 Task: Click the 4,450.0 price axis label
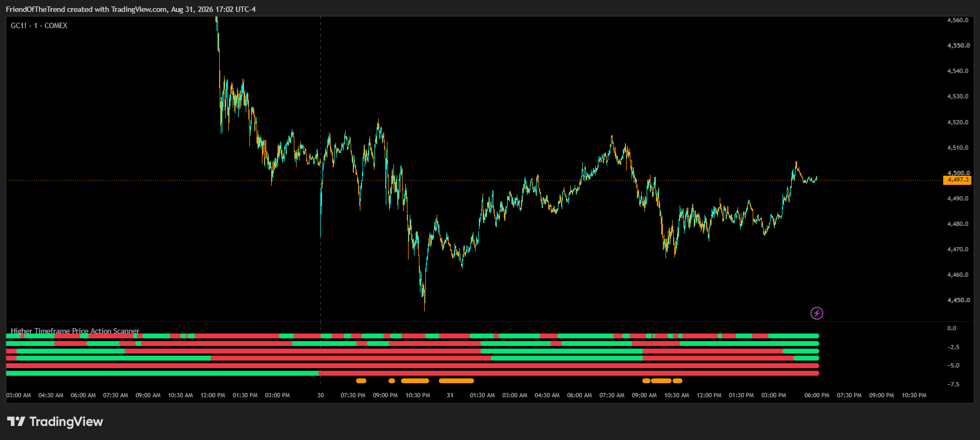coord(958,300)
